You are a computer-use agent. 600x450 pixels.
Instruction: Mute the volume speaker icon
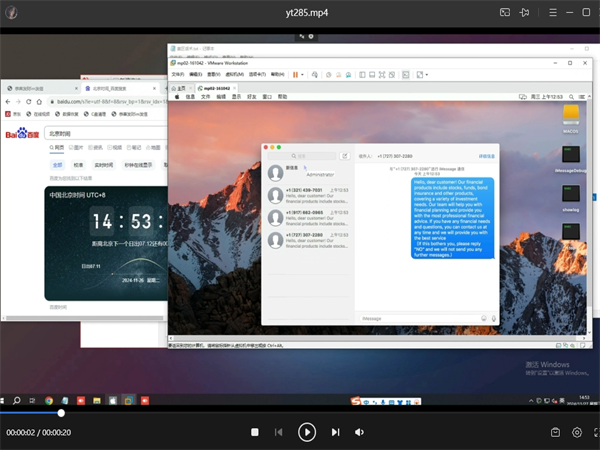tap(360, 432)
